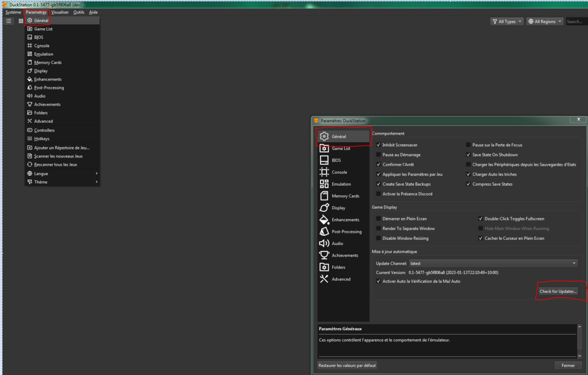Toggle Charger Auto les triches checkbox
Image resolution: width=588 pixels, height=375 pixels.
(468, 174)
